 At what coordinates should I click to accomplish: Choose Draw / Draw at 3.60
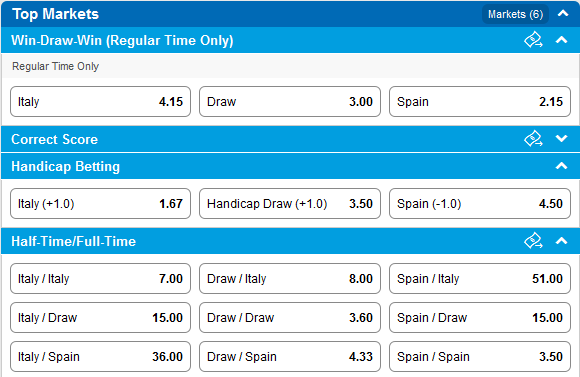click(x=290, y=317)
